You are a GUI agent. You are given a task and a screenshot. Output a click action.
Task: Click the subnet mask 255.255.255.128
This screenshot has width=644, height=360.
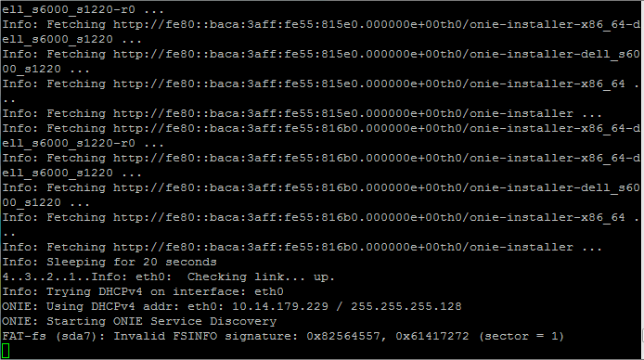[x=406, y=306]
